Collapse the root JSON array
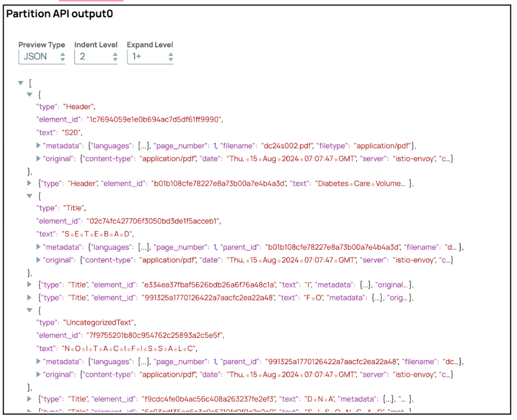This screenshot has height=420, width=517. pos(21,82)
